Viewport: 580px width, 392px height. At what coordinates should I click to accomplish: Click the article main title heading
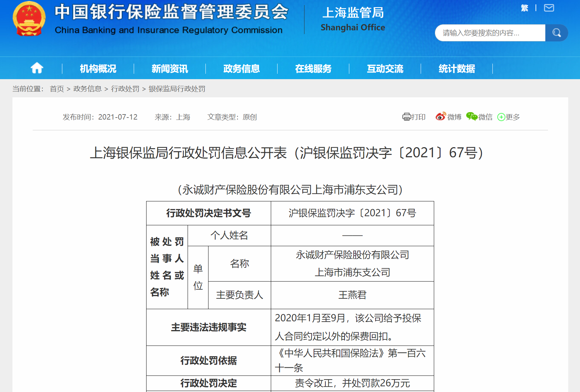point(287,153)
